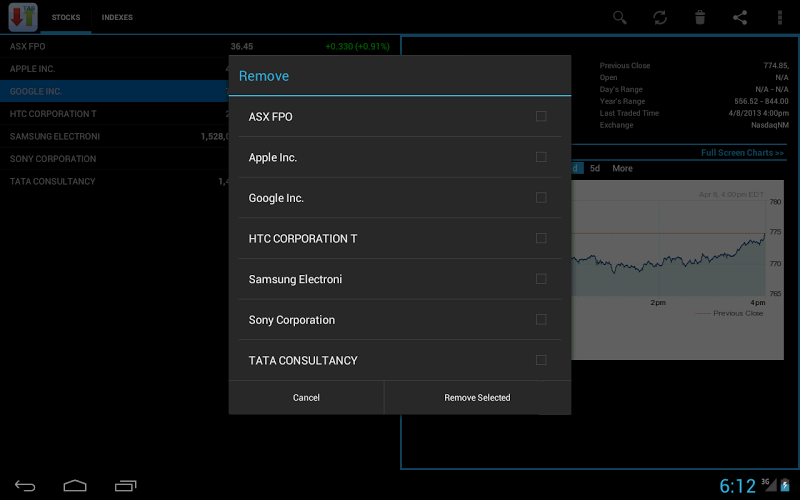Open the search magnifier icon
Viewport: 800px width, 500px height.
tap(619, 17)
